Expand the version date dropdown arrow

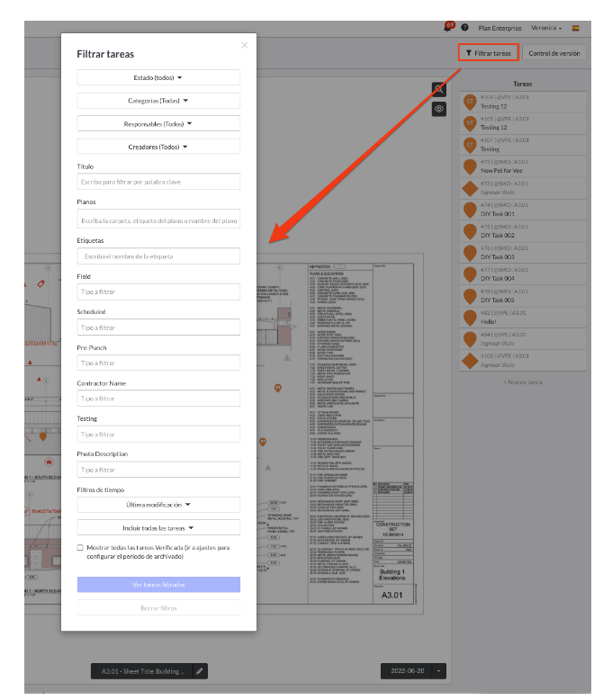click(439, 671)
